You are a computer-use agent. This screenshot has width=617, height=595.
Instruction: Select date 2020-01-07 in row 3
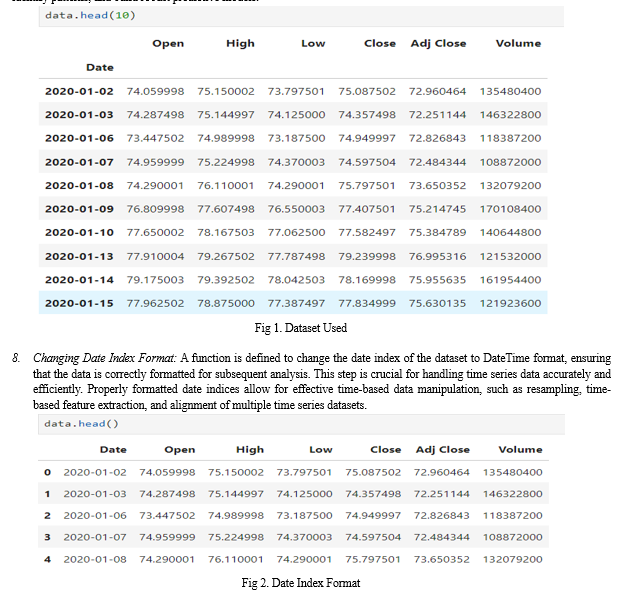tap(95, 537)
